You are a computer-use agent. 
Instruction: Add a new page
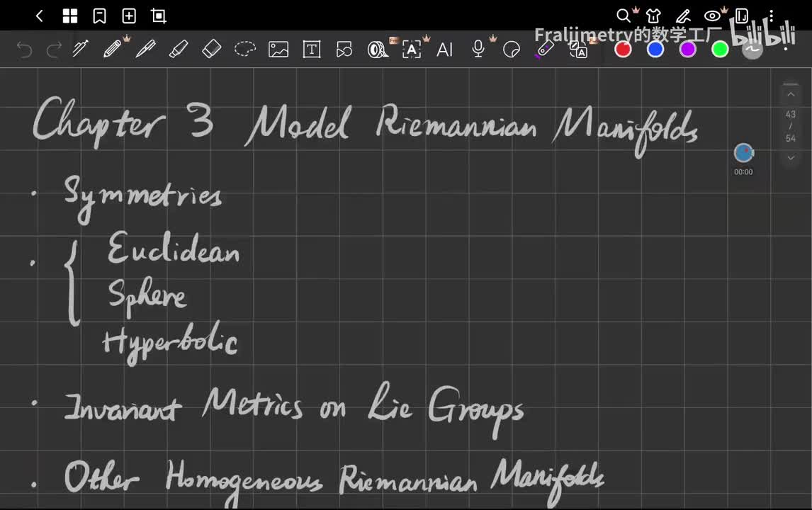tap(129, 16)
